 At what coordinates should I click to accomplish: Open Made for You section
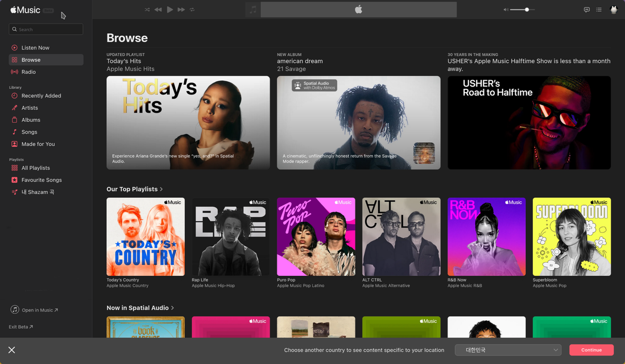[x=46, y=144]
